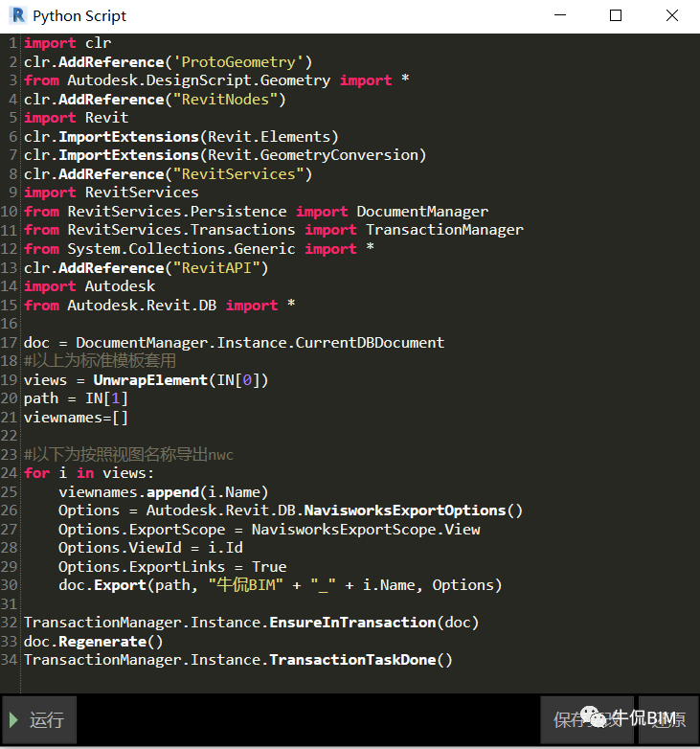Run the script with the 运行 button

click(38, 720)
